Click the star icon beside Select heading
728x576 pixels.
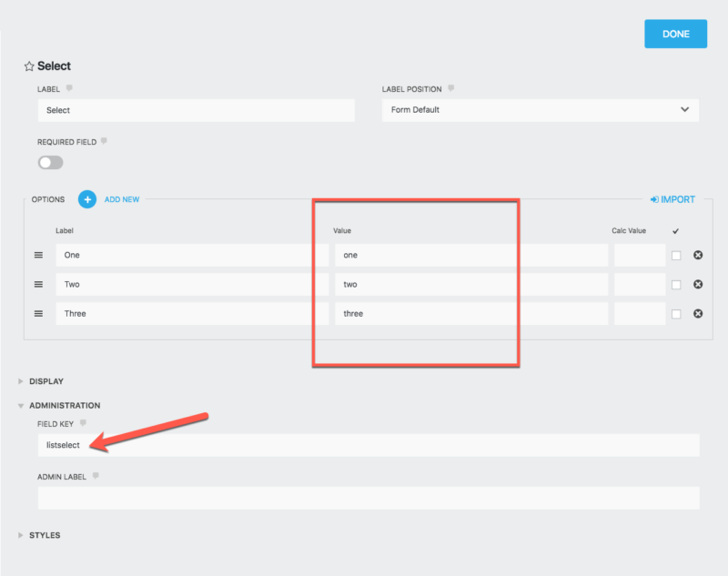(x=29, y=66)
